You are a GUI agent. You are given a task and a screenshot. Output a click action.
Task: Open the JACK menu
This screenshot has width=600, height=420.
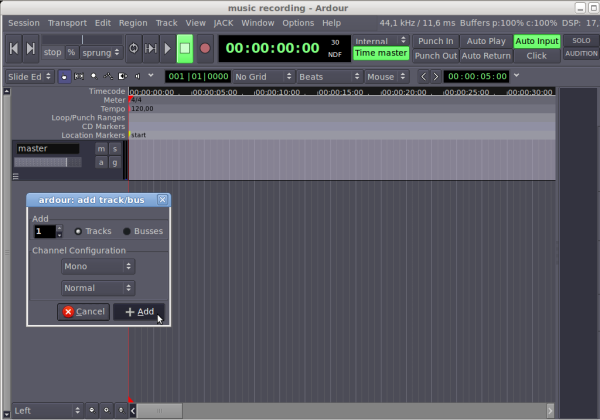point(223,23)
